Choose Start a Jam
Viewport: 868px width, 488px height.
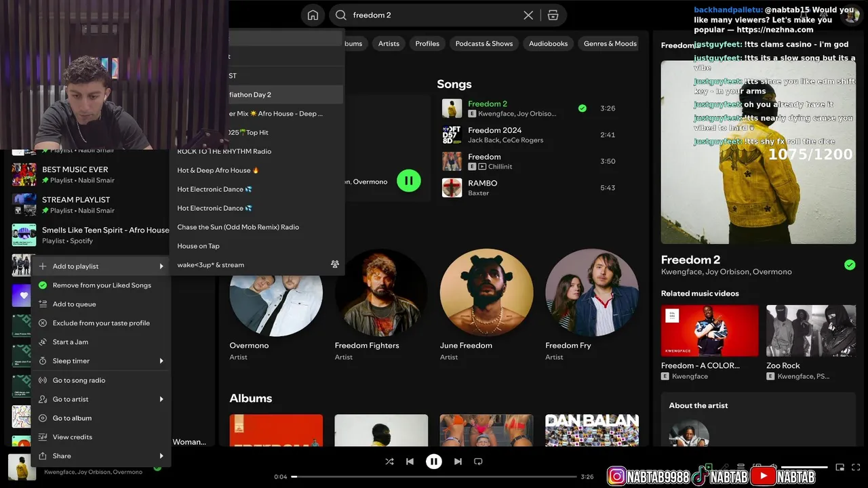100,342
